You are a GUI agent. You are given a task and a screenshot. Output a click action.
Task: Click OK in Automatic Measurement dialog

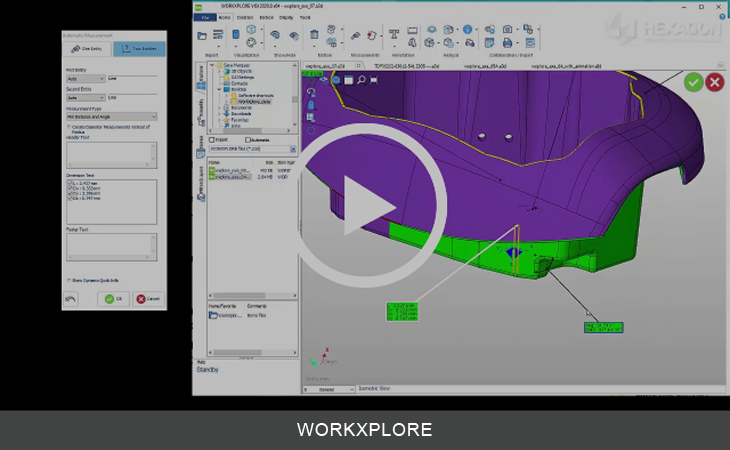114,299
